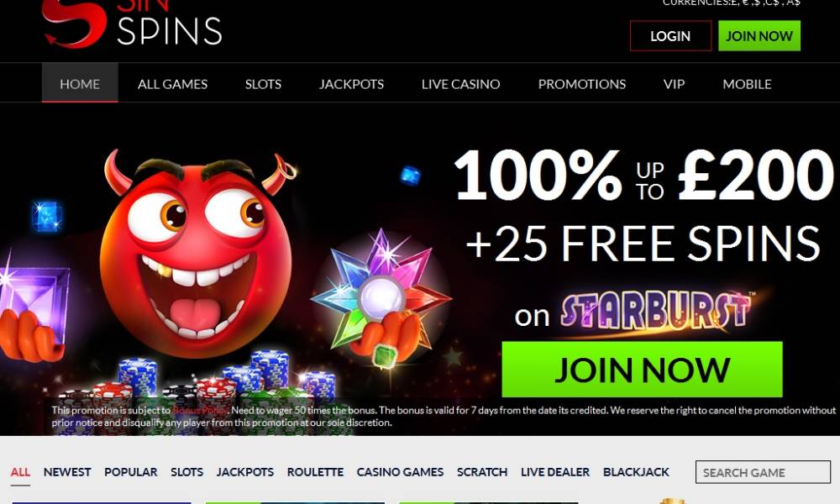Switch to the NEWEST games tab

point(67,472)
